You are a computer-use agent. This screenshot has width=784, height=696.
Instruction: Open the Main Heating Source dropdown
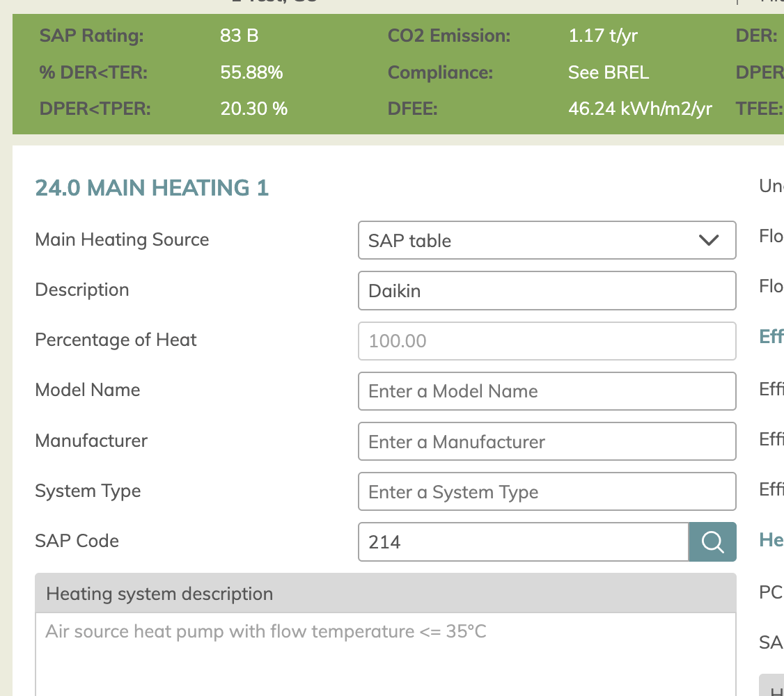point(547,240)
